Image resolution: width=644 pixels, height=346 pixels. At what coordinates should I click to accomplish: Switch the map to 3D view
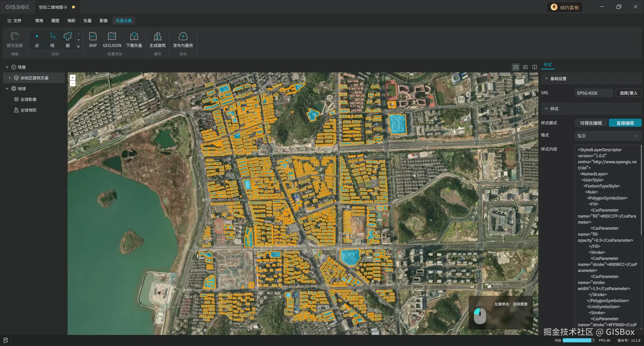click(x=525, y=67)
